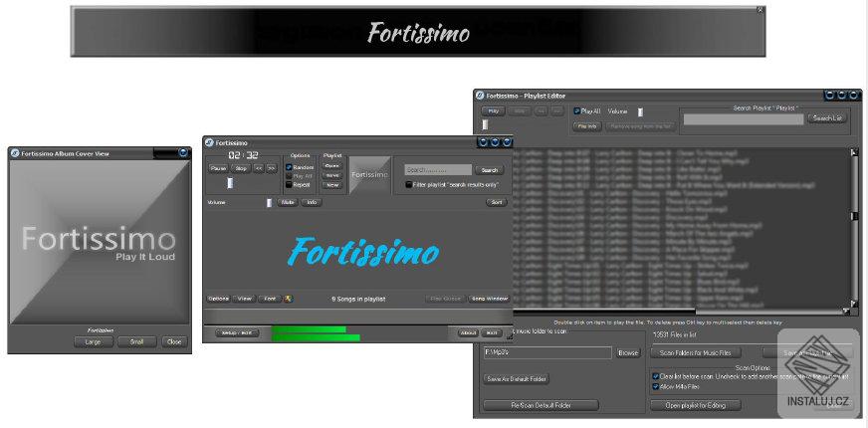
Task: Click the Search Playlist input field
Action: pyautogui.click(x=743, y=119)
